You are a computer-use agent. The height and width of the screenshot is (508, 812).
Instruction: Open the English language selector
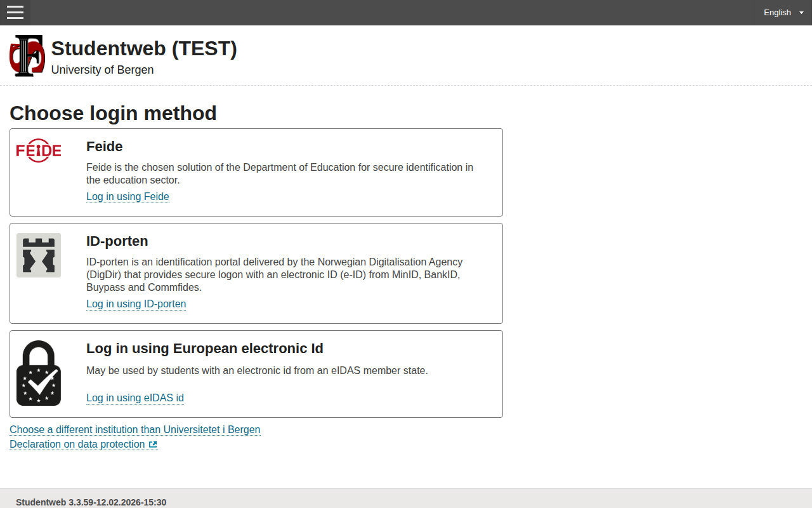click(x=777, y=12)
